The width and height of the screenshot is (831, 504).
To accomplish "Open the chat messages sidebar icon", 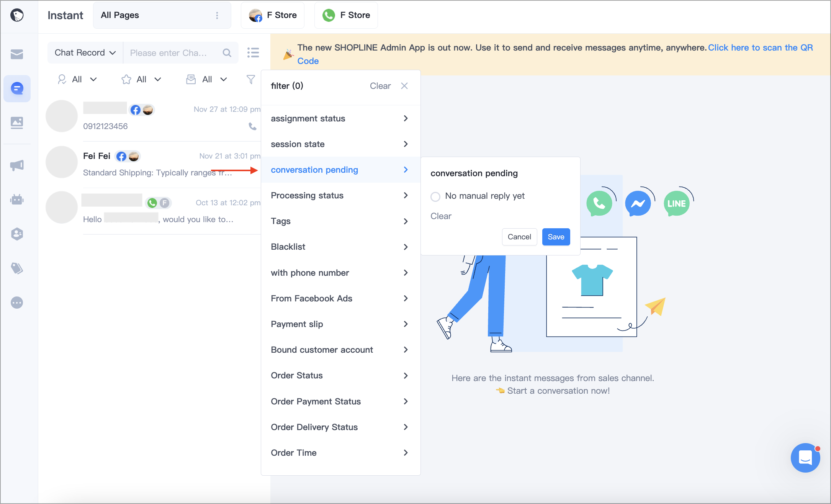I will [x=17, y=88].
